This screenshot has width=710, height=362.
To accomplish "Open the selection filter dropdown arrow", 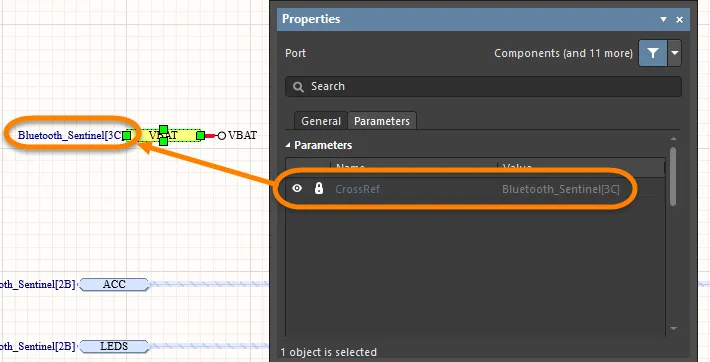I will (675, 53).
